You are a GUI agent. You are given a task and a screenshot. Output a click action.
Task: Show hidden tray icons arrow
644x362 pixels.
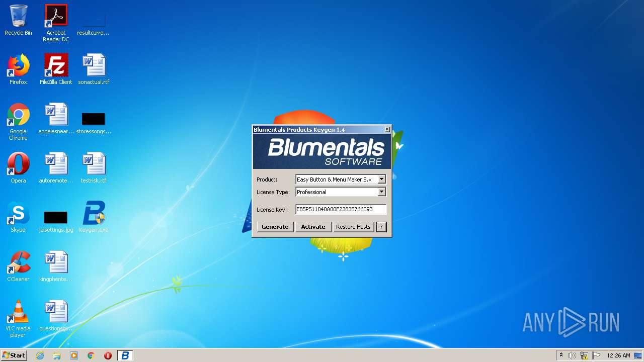pos(561,355)
